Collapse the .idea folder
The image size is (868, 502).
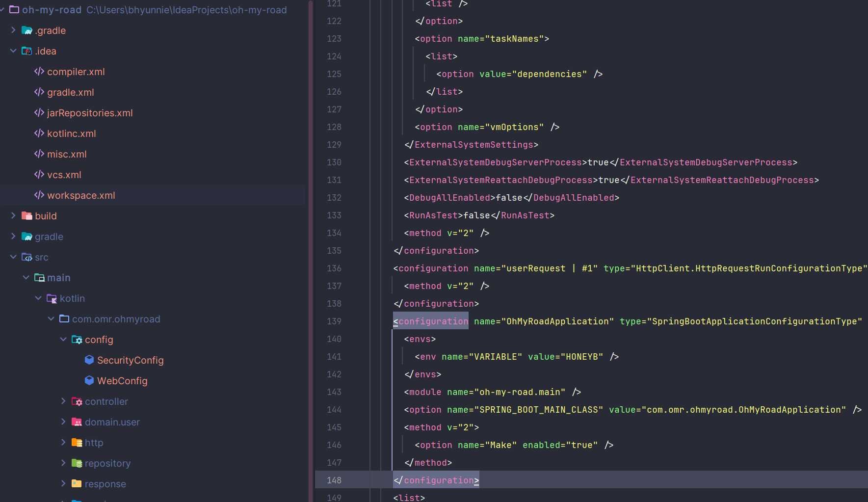13,51
